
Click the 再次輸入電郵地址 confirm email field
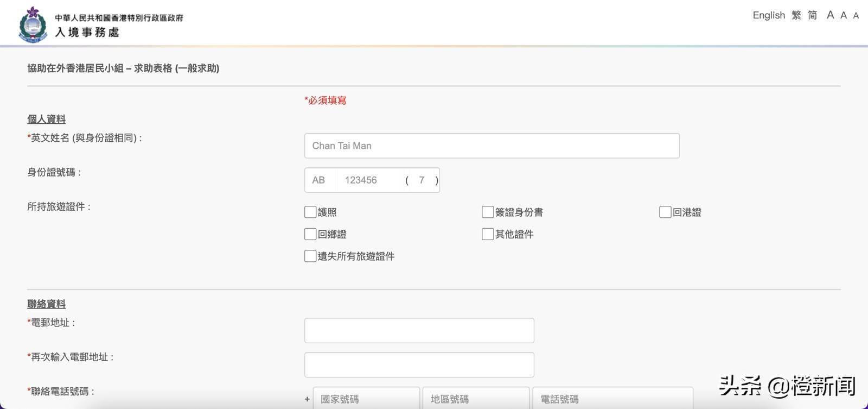419,364
